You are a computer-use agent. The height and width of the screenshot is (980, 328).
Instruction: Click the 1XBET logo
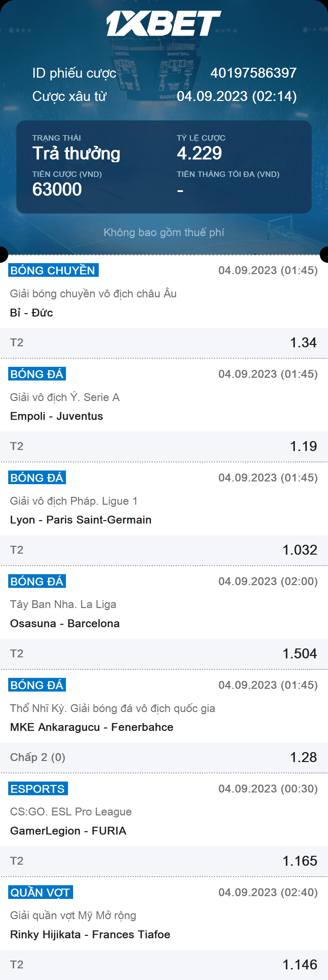163,23
